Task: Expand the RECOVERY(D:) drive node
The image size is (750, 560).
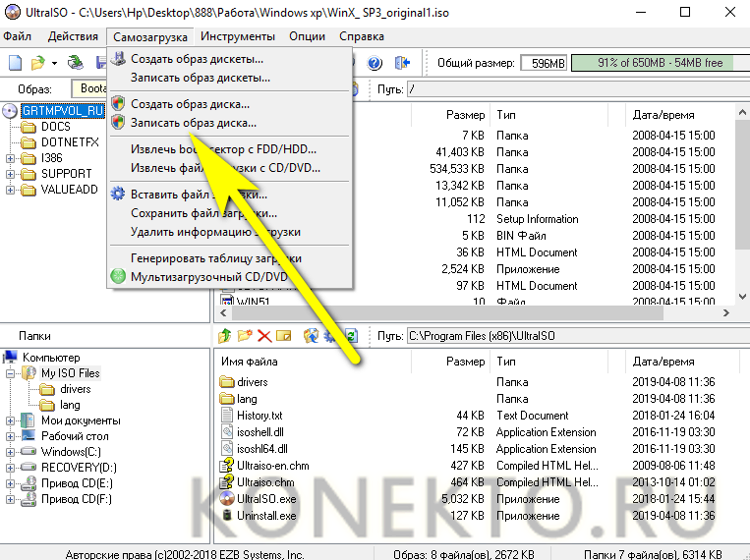Action: click(10, 468)
